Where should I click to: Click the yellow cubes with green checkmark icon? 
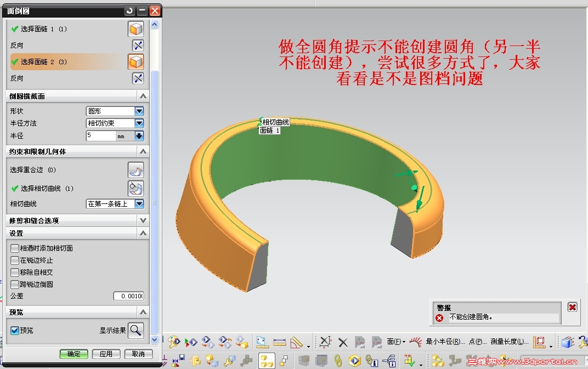pyautogui.click(x=409, y=361)
